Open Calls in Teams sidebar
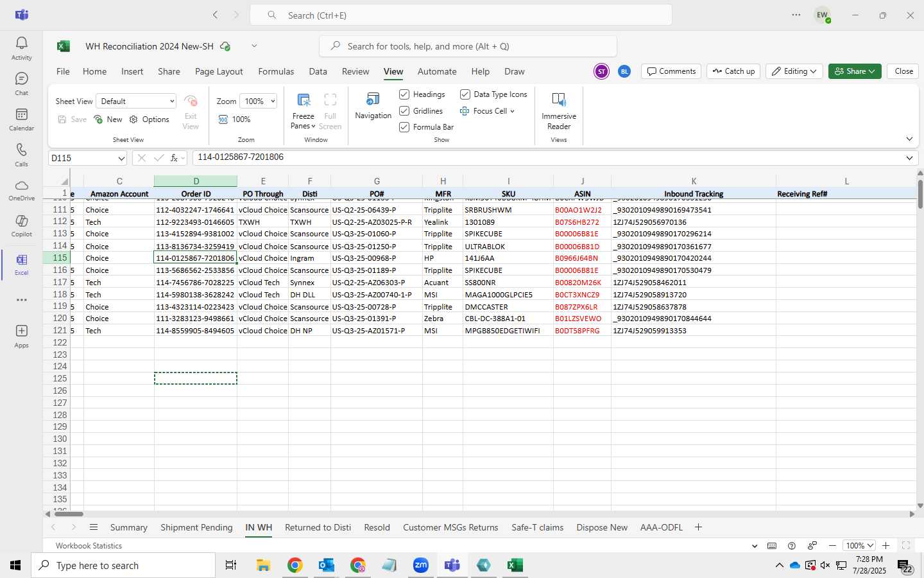This screenshot has width=924, height=578. pyautogui.click(x=21, y=155)
